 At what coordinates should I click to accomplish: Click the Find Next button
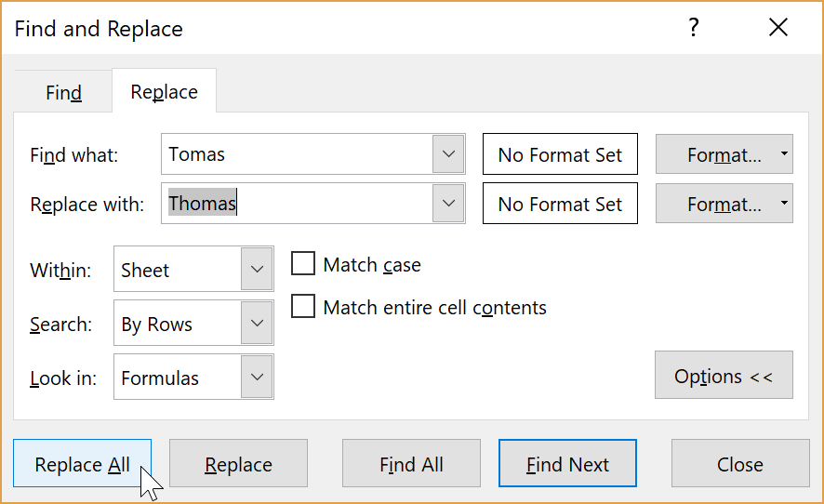567,463
